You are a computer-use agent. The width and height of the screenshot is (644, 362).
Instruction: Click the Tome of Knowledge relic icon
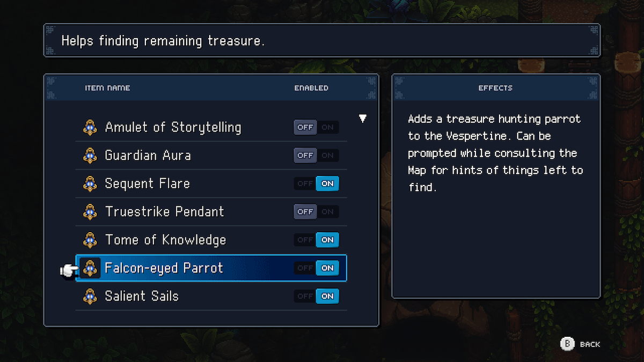coord(90,240)
